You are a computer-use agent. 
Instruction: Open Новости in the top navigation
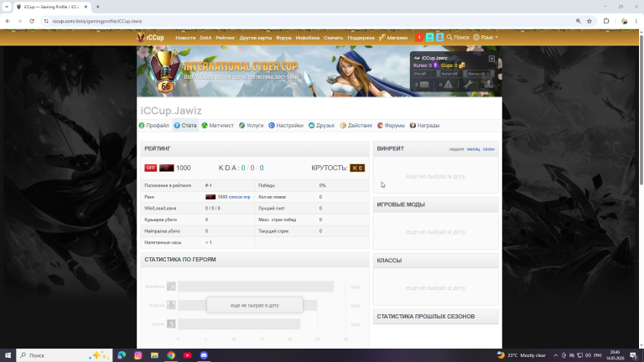pos(185,38)
